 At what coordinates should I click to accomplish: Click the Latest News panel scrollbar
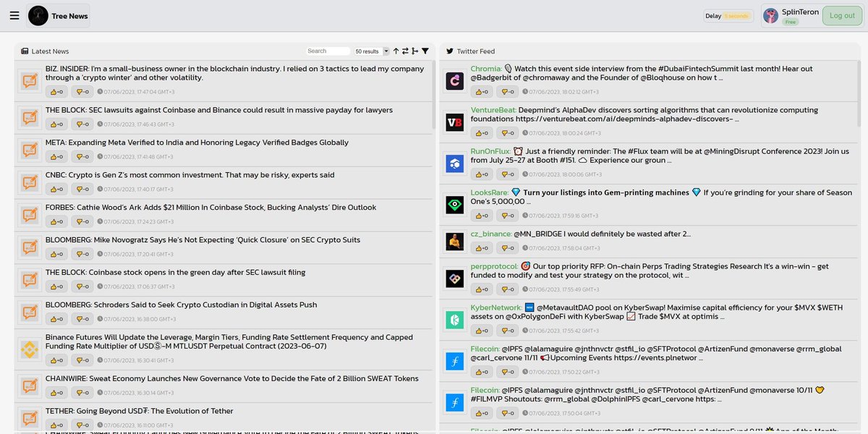tap(433, 94)
